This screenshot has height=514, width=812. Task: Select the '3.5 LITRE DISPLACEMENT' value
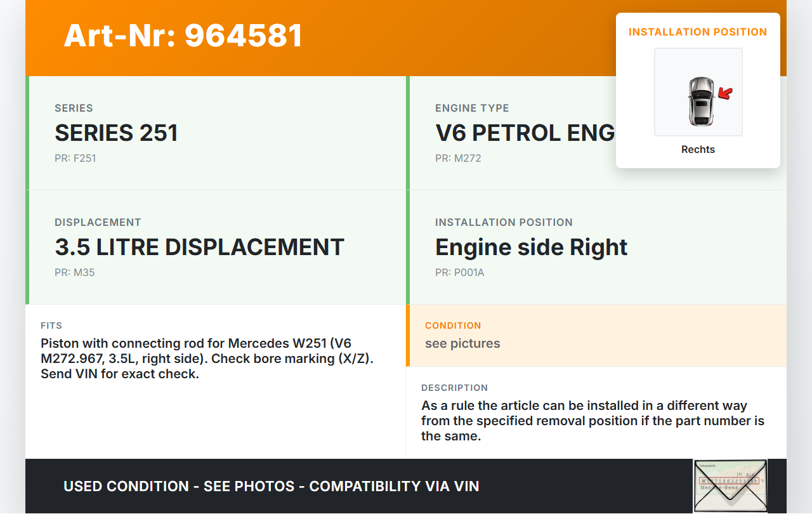point(199,247)
